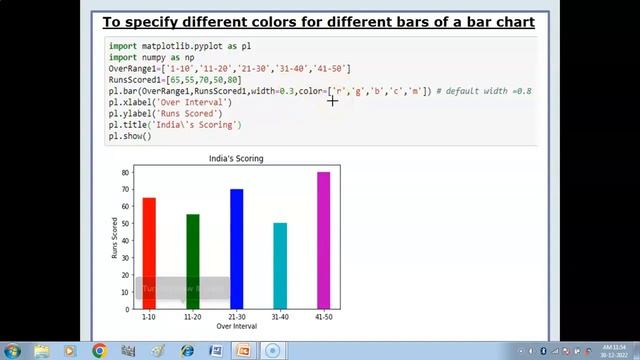This screenshot has width=640, height=360.
Task: Click the x-axis tick label 1-10
Action: click(149, 317)
